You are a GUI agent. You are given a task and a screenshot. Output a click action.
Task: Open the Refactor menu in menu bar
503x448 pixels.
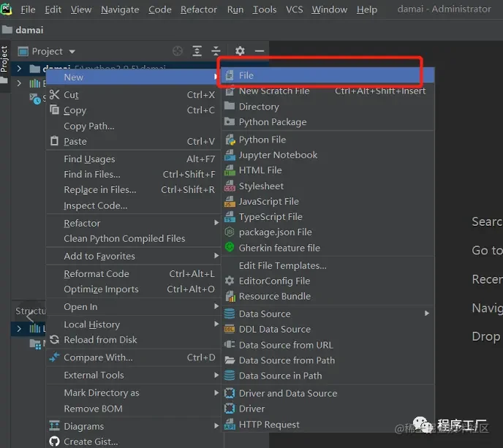(199, 10)
